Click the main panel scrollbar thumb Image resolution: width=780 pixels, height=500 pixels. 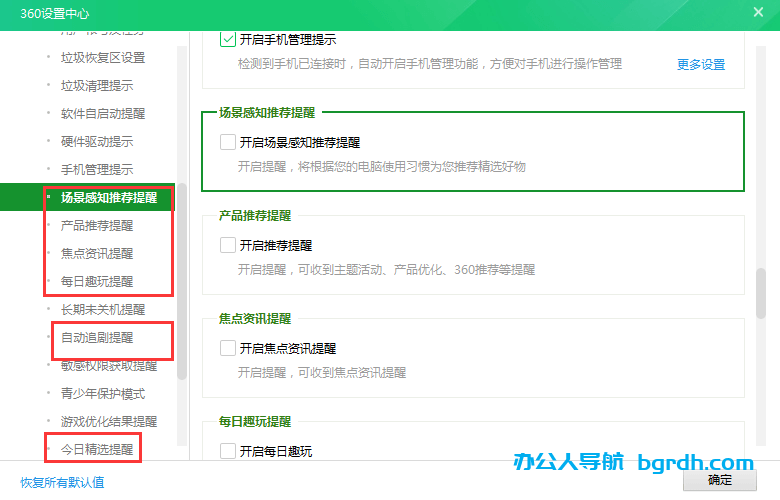761,294
